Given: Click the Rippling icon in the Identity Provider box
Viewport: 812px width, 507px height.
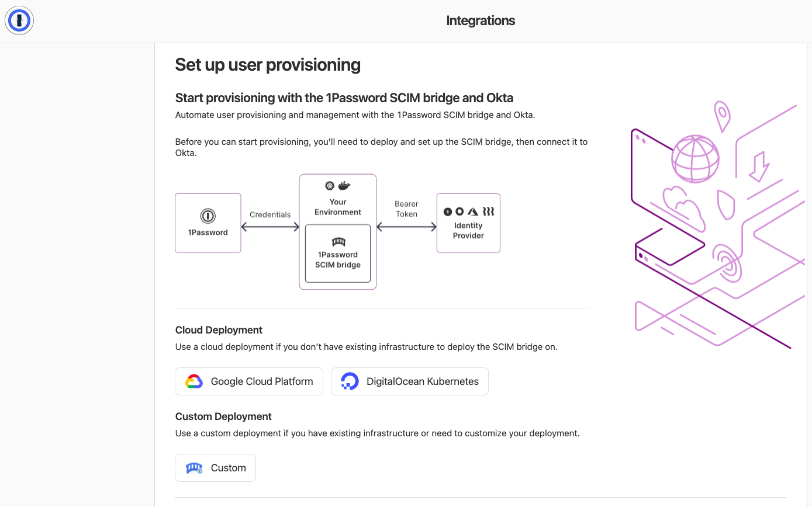Looking at the screenshot, I should pyautogui.click(x=488, y=211).
